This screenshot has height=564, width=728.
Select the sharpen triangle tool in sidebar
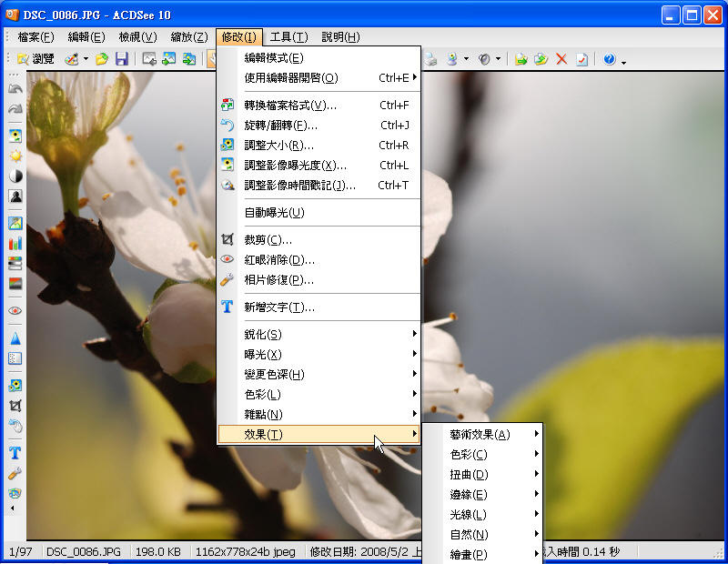tap(15, 338)
